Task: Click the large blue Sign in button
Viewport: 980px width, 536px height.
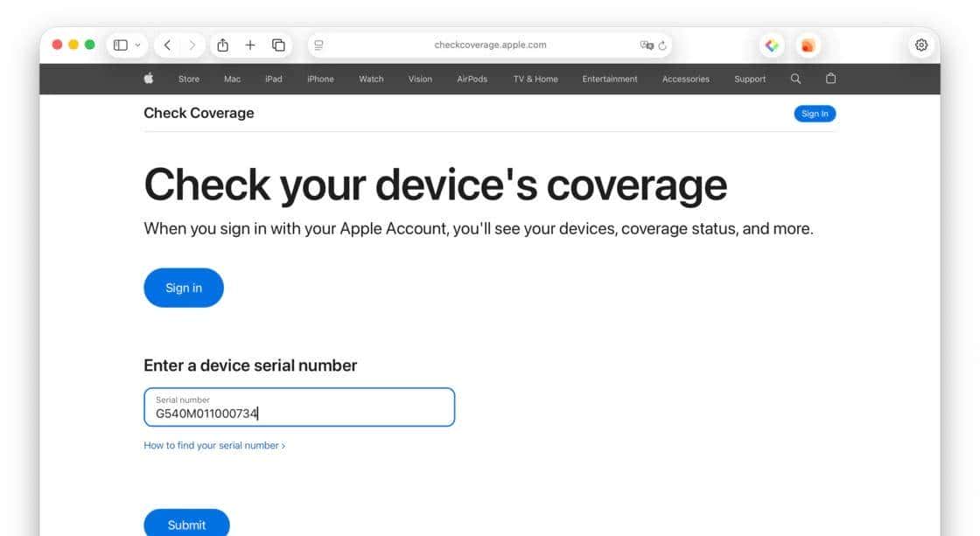Action: click(184, 288)
